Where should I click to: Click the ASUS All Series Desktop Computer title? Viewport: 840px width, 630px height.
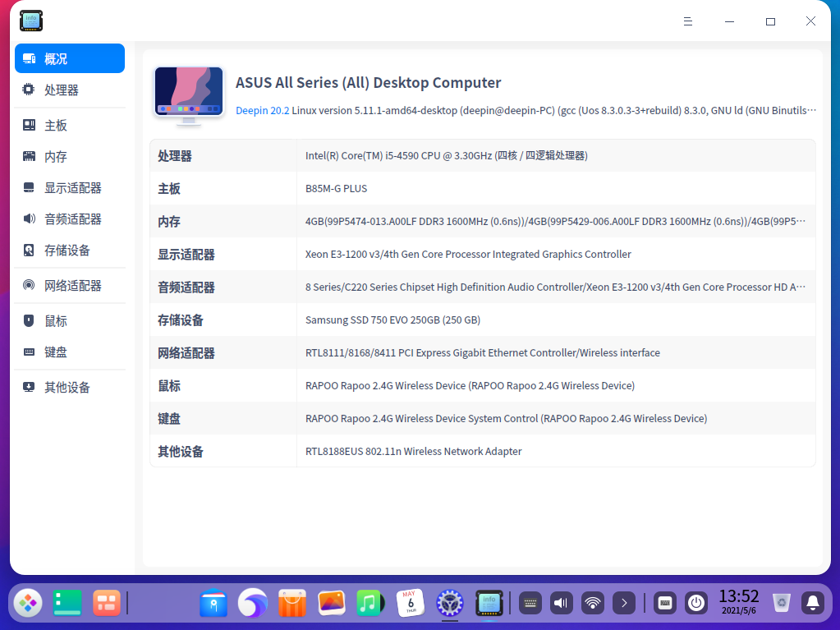(x=368, y=82)
